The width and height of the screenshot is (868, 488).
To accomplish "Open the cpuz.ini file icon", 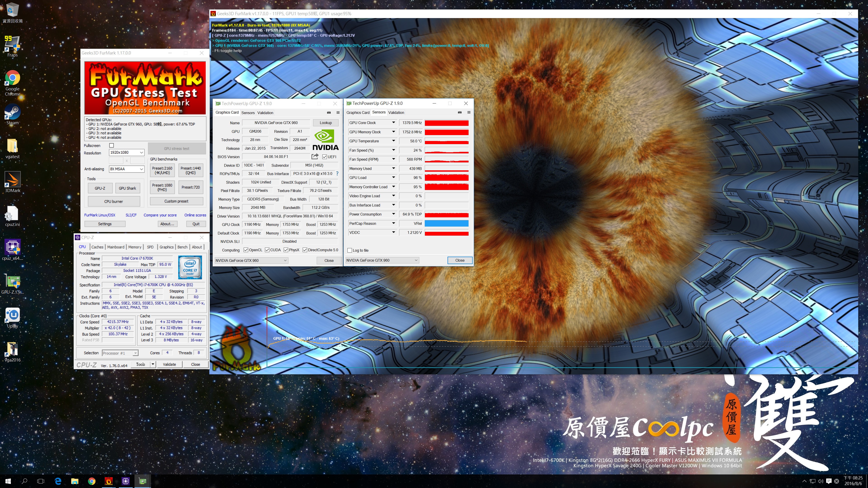I will tap(12, 216).
